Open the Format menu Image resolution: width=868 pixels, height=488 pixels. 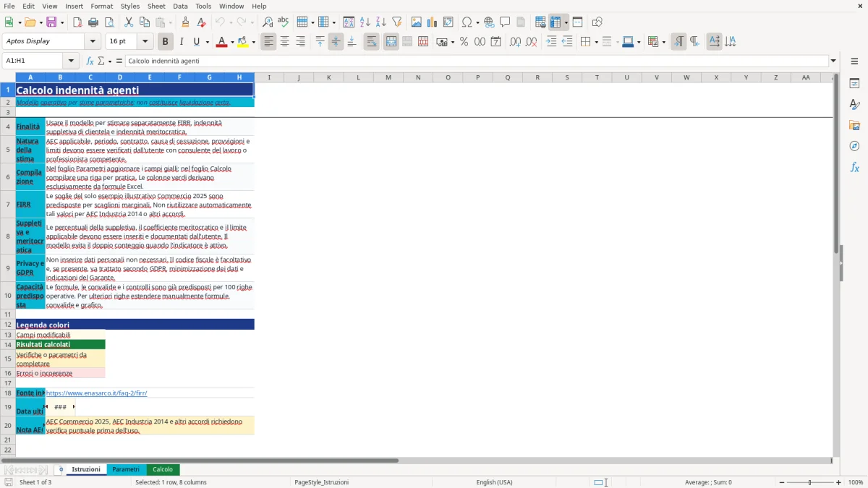101,6
